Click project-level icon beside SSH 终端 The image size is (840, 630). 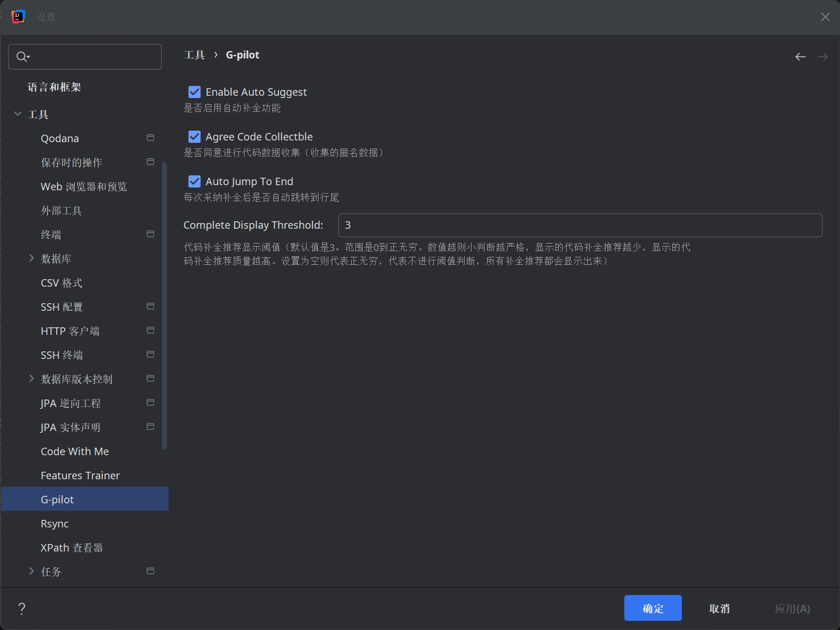pos(151,354)
